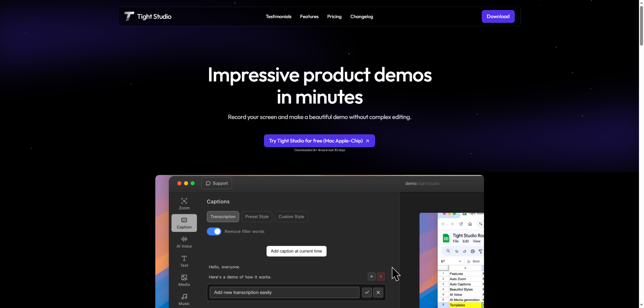Switch to the Custom Style tab

[x=291, y=217]
